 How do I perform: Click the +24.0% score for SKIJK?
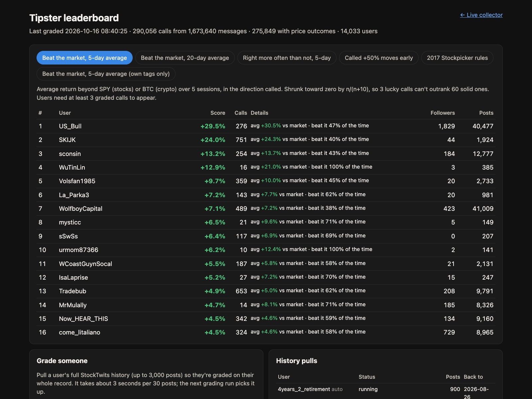click(213, 140)
